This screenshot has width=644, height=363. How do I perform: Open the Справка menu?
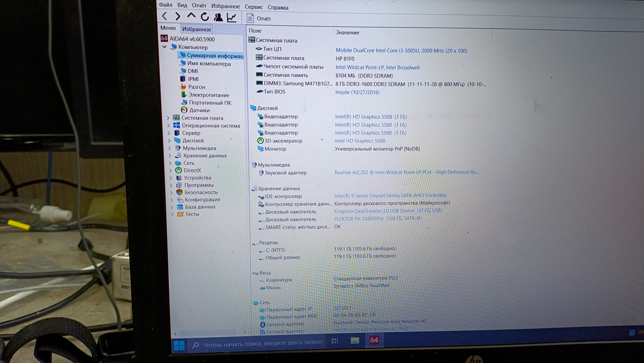[278, 8]
